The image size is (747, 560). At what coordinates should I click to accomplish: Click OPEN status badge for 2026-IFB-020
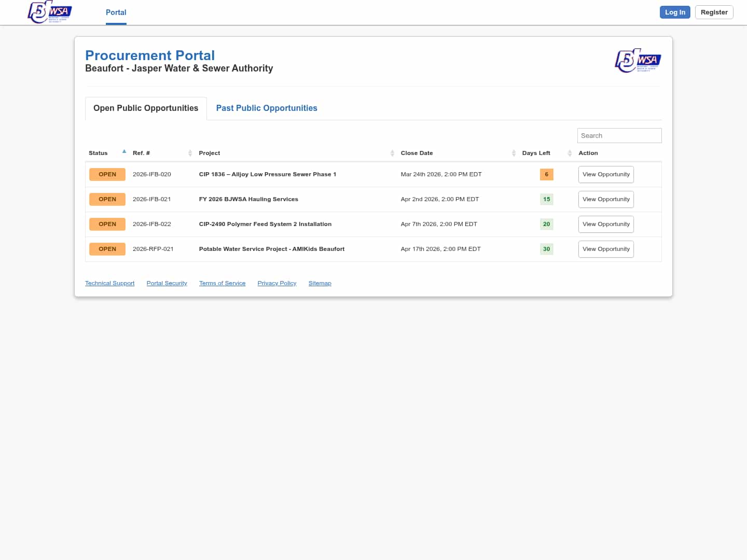pos(107,175)
